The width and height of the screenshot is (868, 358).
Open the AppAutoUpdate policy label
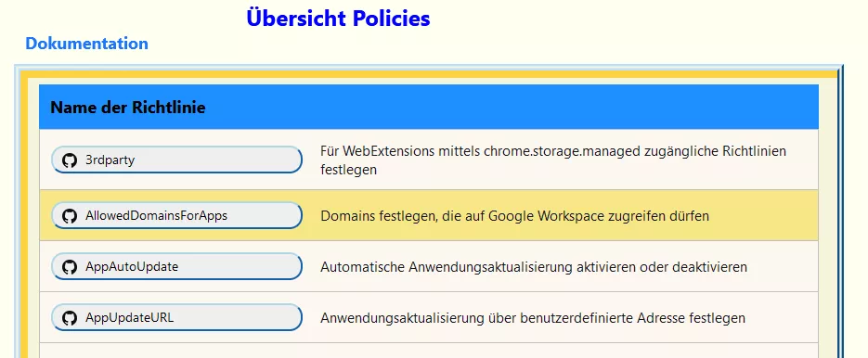(132, 267)
